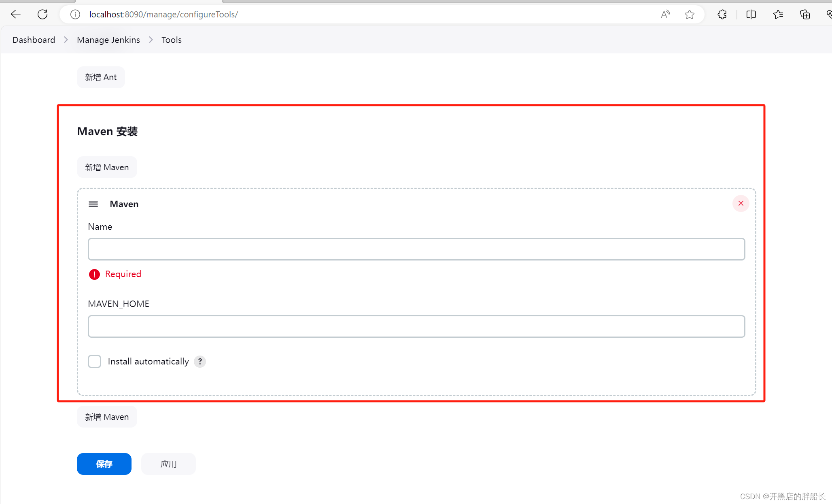Click the red Required error icon
Viewport: 832px width, 504px height.
(x=94, y=275)
